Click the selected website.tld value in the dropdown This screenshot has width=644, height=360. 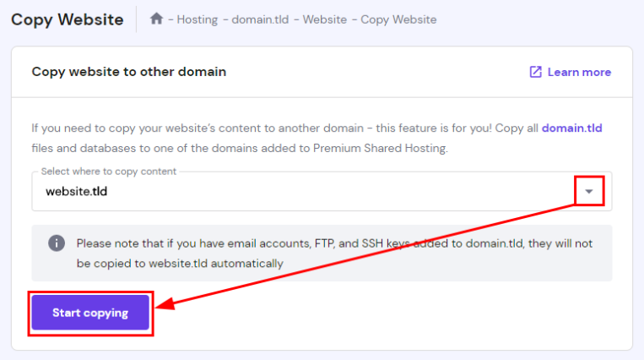(x=77, y=192)
